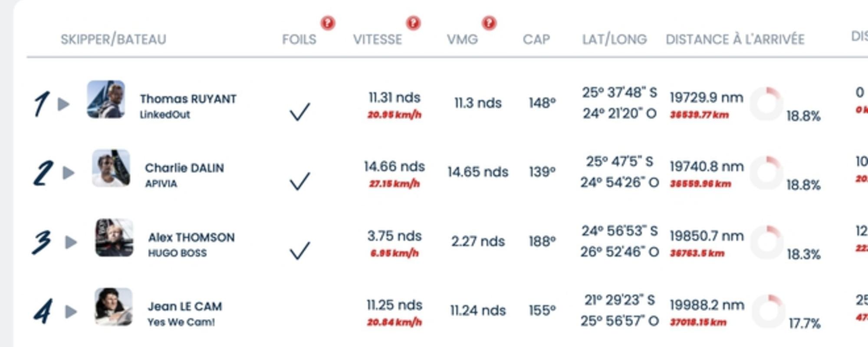The width and height of the screenshot is (868, 347).
Task: Sort by SKIPPER/BATEAU column header
Action: pyautogui.click(x=113, y=39)
